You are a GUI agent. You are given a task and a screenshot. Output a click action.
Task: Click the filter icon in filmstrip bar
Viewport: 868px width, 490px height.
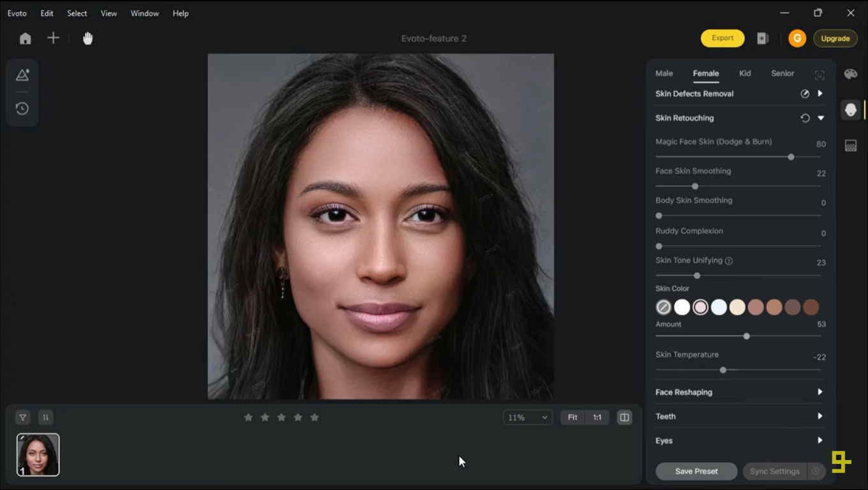tap(22, 417)
